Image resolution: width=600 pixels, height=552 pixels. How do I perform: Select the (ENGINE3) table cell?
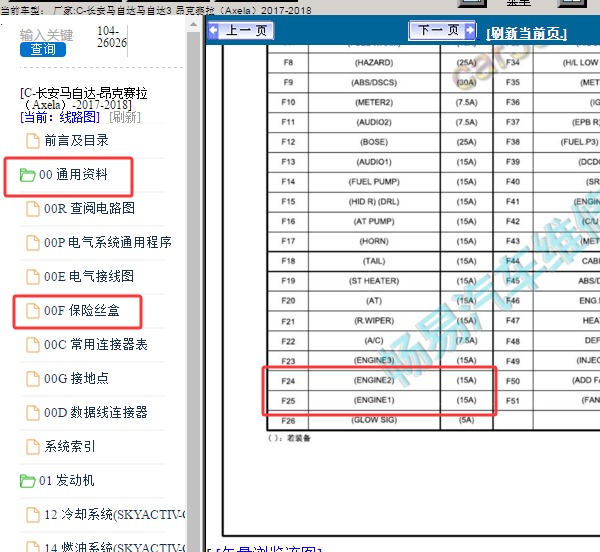point(374,360)
